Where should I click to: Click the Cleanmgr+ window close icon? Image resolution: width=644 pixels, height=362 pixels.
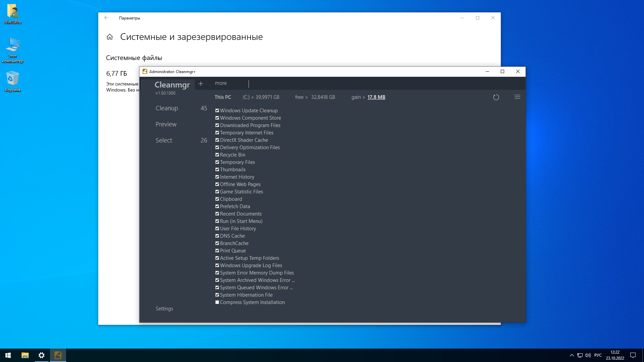click(x=518, y=71)
